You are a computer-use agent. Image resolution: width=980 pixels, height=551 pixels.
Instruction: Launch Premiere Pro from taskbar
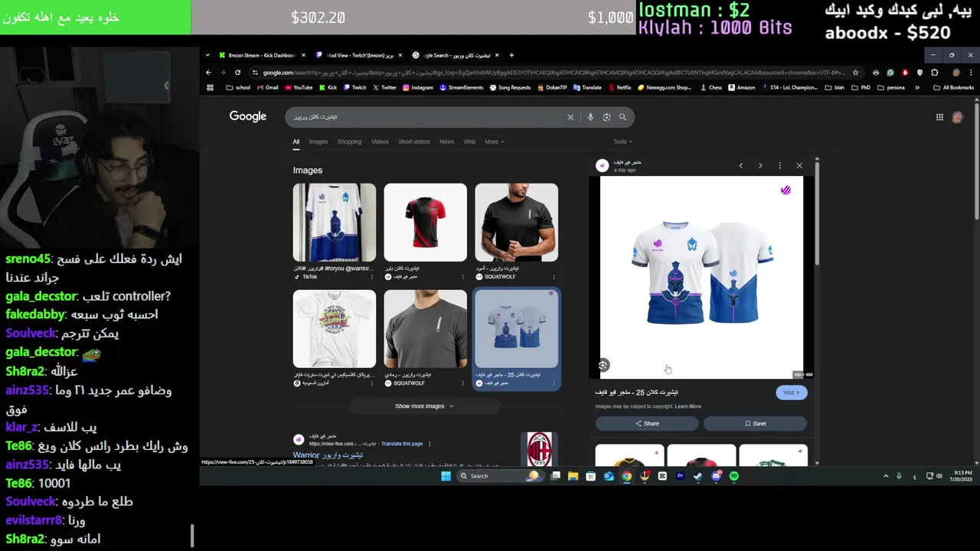point(680,476)
